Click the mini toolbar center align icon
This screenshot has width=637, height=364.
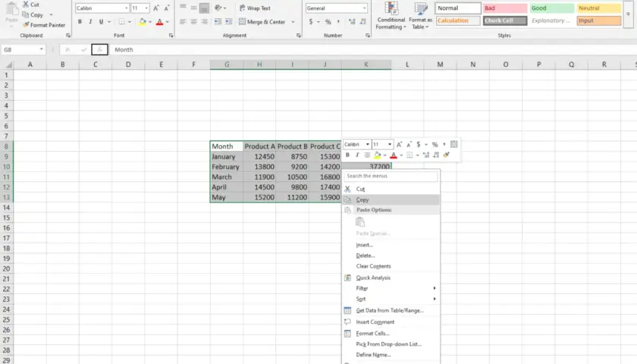click(367, 155)
